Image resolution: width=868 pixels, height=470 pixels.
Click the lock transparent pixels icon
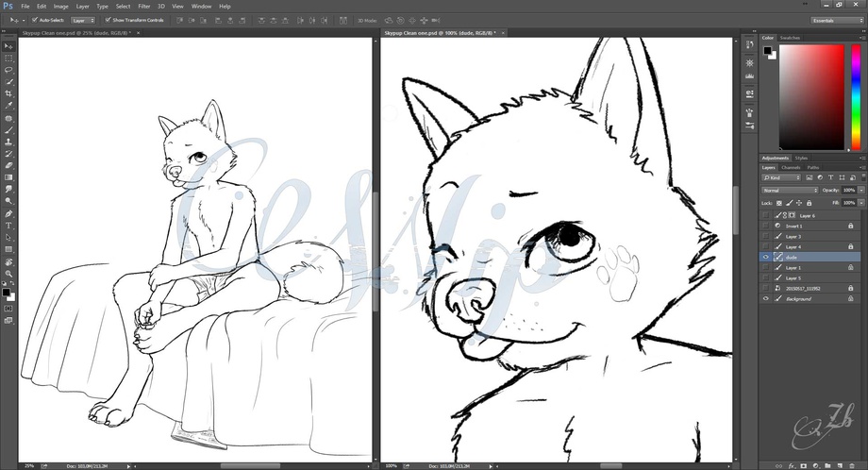point(778,203)
